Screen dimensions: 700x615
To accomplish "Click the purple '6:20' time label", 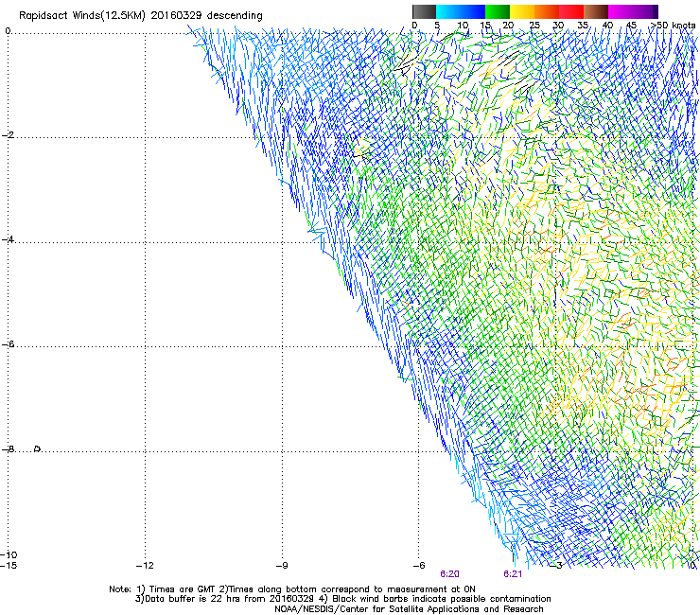I will point(449,574).
